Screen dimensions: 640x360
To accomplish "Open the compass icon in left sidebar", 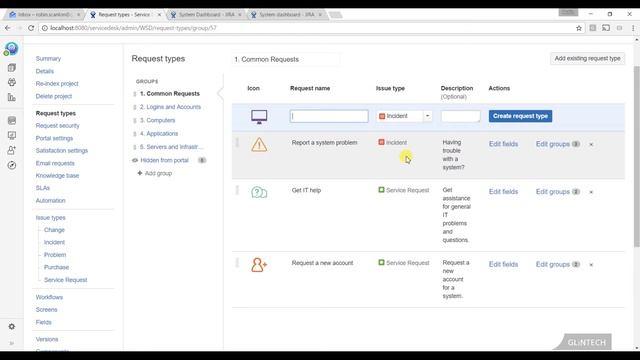I will [12, 165].
